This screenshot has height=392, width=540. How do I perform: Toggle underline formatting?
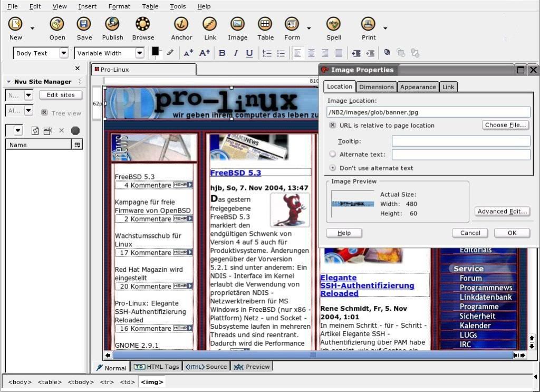pyautogui.click(x=249, y=53)
